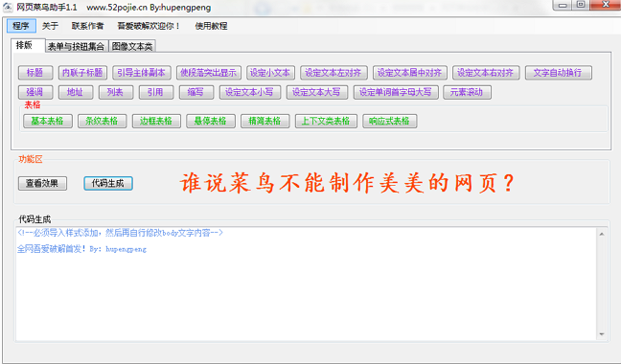The width and height of the screenshot is (621, 364).
Task: Switch to the 图像文本类 tab
Action: point(132,46)
